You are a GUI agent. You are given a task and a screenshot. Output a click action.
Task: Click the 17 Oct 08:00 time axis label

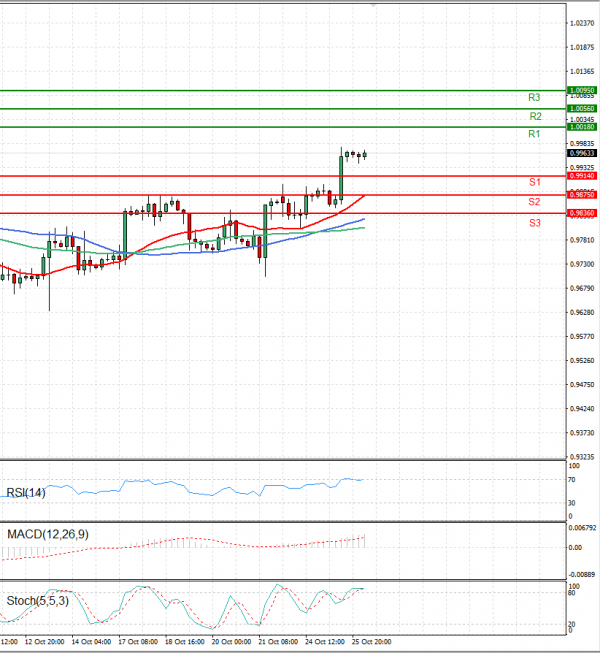[135, 641]
